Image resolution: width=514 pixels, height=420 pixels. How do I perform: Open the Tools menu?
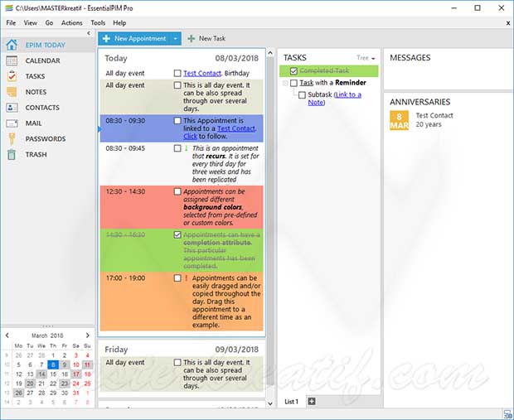[98, 23]
